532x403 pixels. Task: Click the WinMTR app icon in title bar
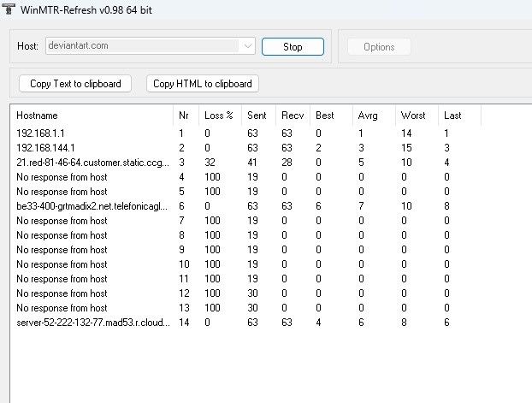pos(8,9)
